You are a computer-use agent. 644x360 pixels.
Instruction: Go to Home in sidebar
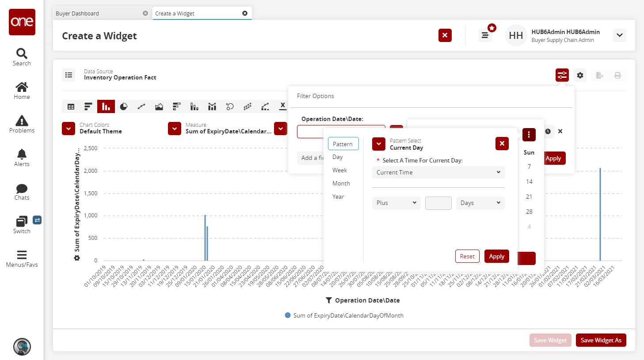[x=22, y=91]
